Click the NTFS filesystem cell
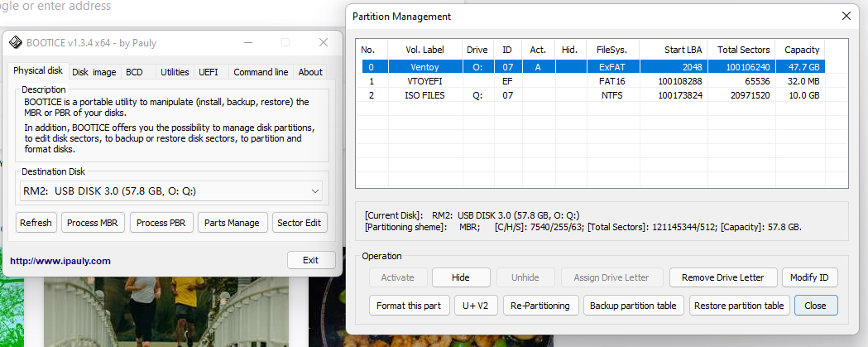 pos(611,94)
